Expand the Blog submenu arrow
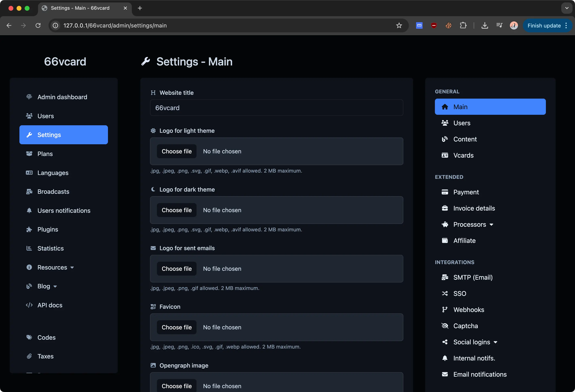 point(55,286)
